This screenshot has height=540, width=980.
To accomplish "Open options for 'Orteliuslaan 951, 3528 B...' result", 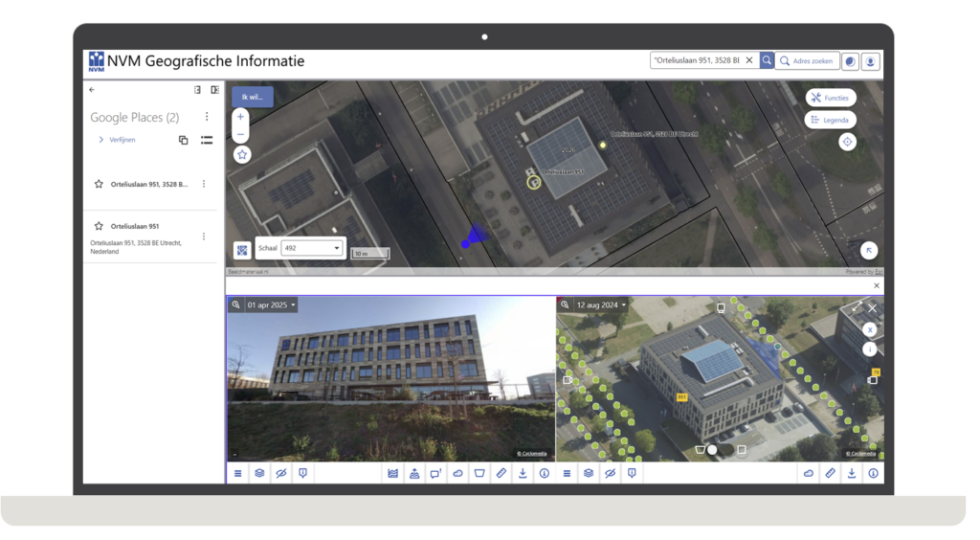I will 204,185.
